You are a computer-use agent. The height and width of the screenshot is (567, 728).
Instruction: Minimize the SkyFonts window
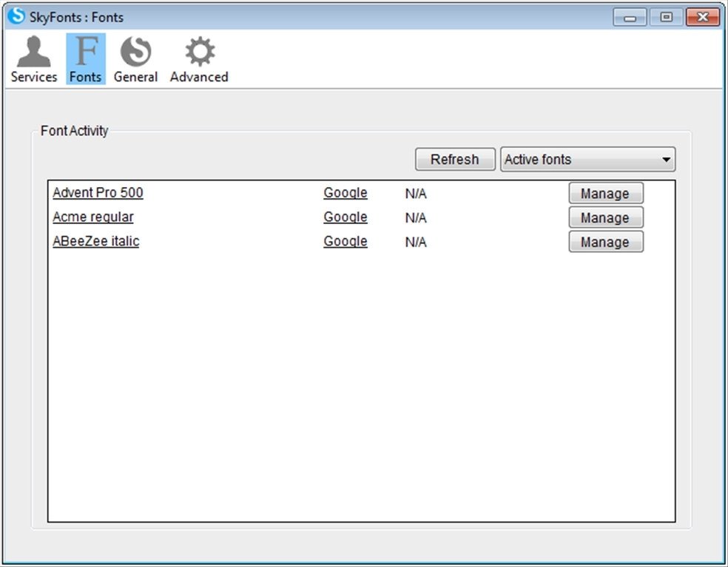click(630, 17)
